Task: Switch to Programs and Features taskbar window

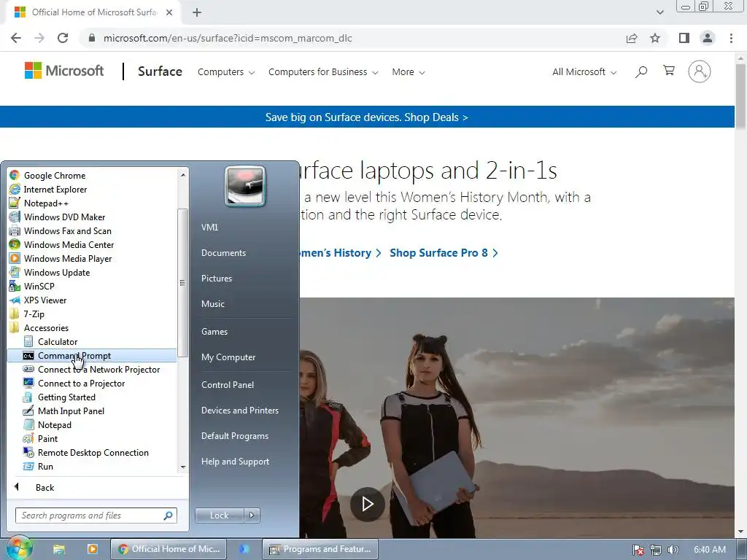Action: [x=320, y=549]
